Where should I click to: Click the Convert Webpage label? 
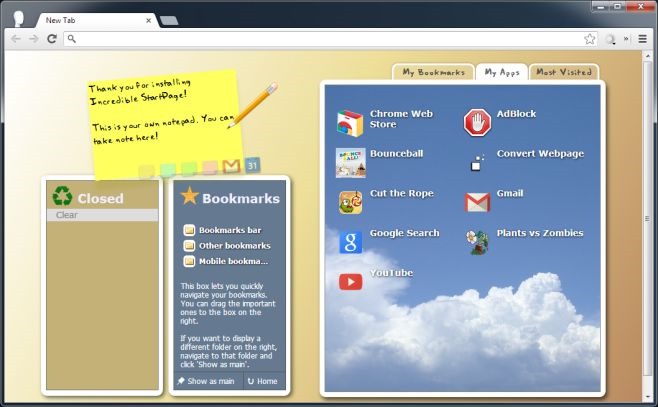point(540,154)
